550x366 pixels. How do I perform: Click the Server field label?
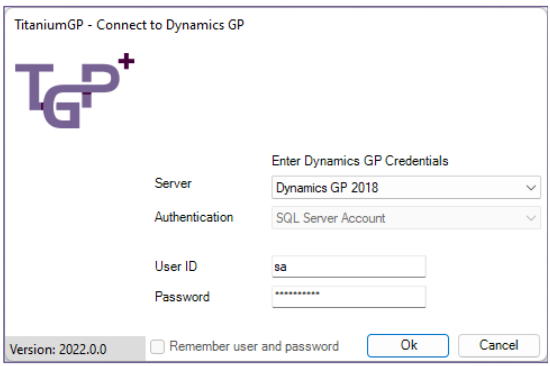click(x=173, y=183)
